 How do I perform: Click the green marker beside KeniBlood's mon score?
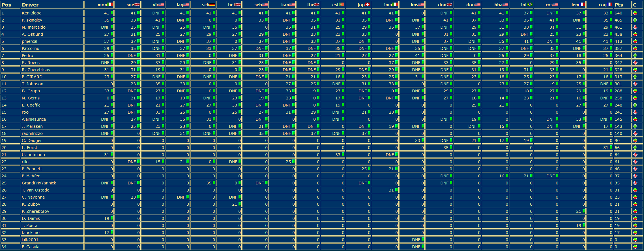(112, 13)
